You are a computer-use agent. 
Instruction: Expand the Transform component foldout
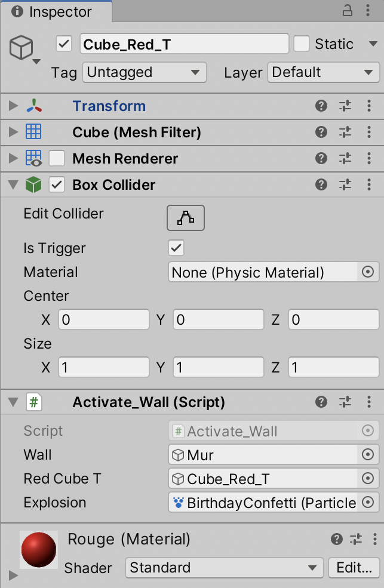coord(13,106)
